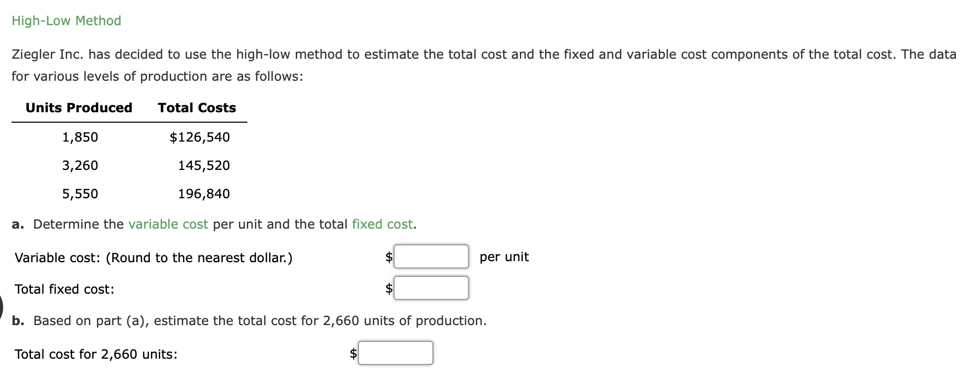Click the Total cost for 2,660 units field
The height and width of the screenshot is (387, 980).
(x=396, y=353)
